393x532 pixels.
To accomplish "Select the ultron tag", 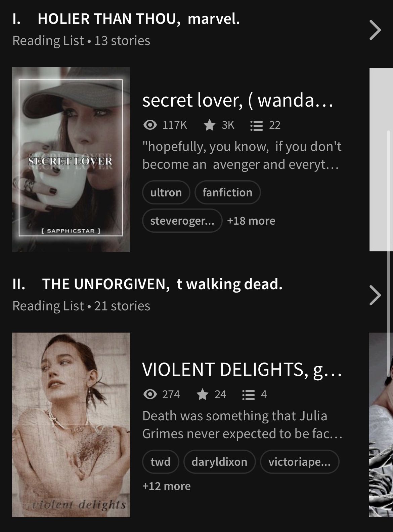I will [166, 192].
